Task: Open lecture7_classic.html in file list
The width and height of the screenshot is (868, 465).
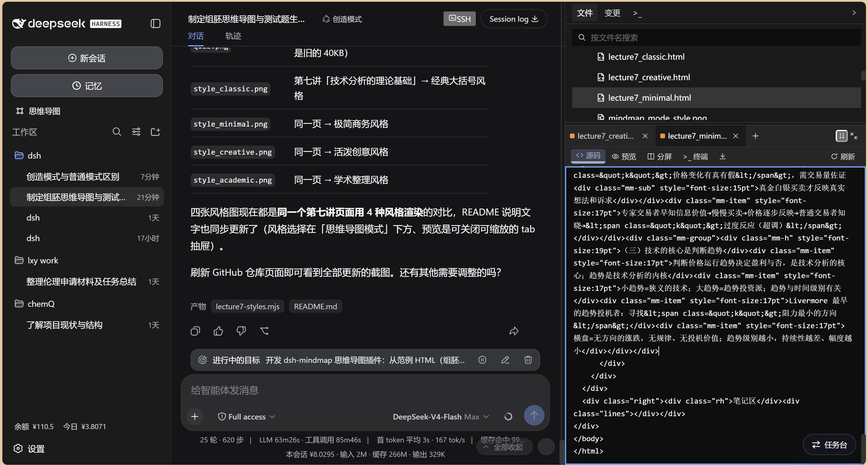Action: [716, 57]
